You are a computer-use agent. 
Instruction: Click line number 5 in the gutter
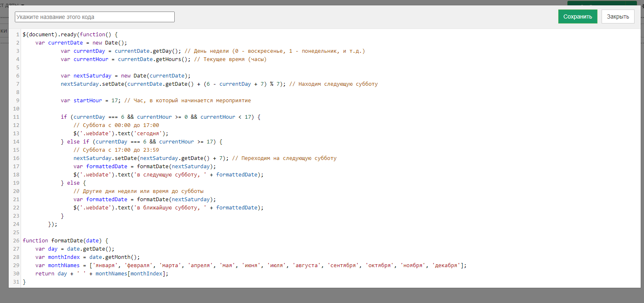point(18,68)
